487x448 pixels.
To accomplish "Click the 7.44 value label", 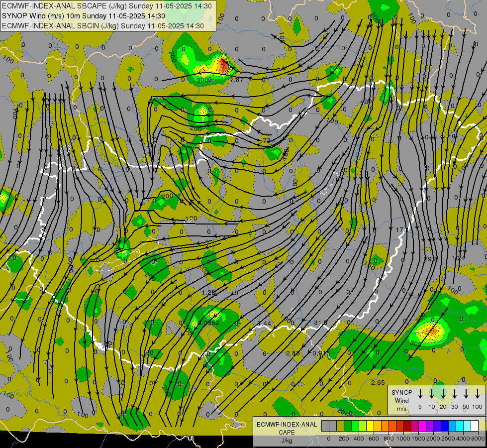I will [x=265, y=324].
